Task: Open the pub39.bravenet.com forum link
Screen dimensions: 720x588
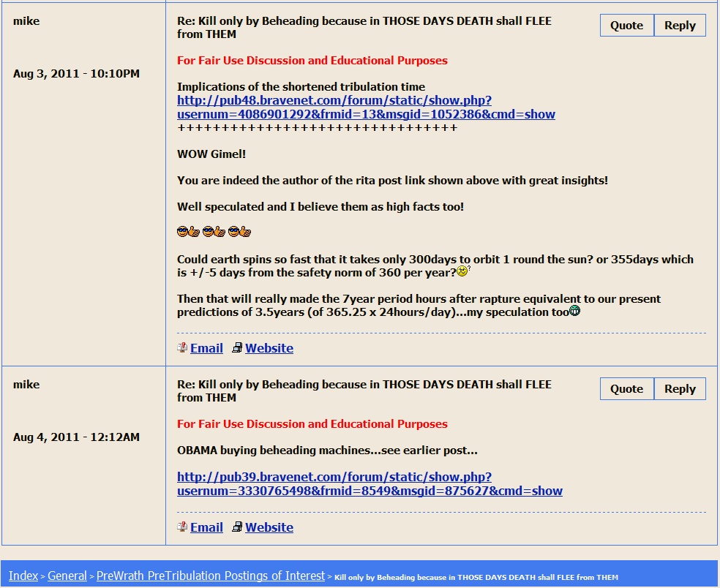Action: [x=370, y=484]
